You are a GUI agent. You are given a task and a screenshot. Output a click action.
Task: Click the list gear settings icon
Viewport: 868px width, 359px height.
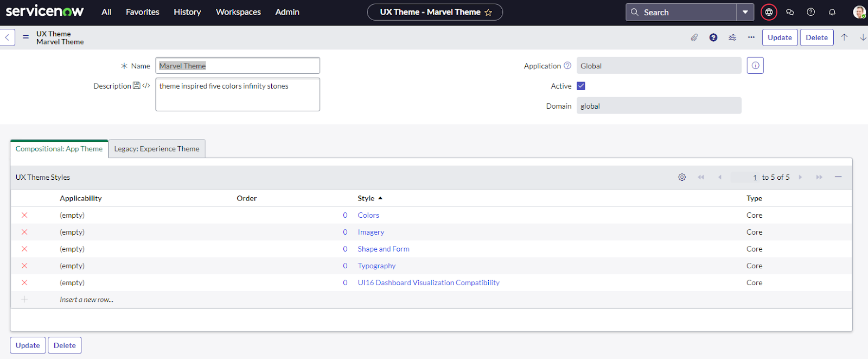click(682, 177)
